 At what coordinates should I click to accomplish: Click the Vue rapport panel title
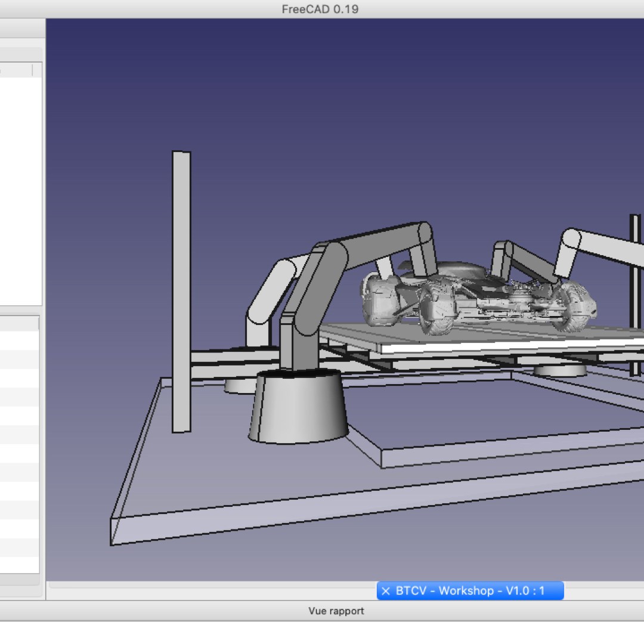[x=336, y=611]
